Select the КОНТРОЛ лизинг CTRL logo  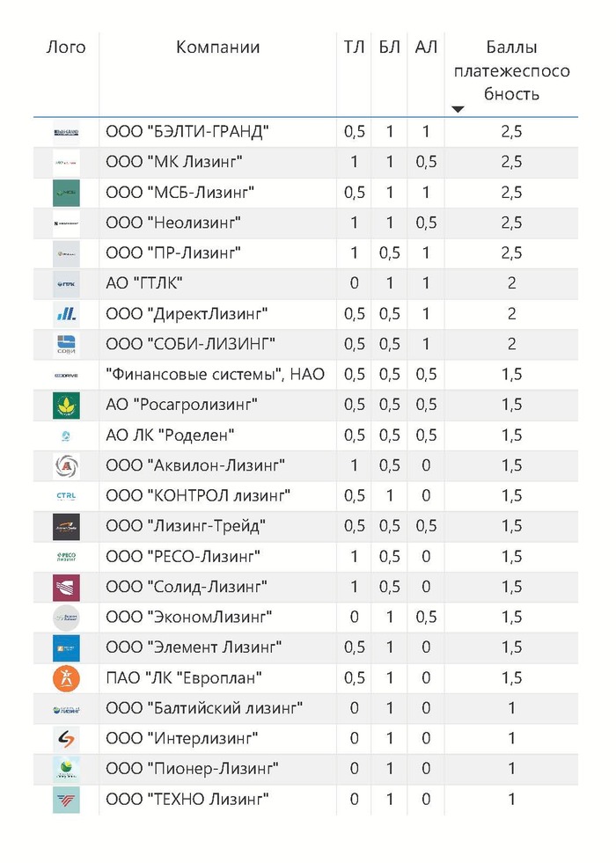point(66,496)
